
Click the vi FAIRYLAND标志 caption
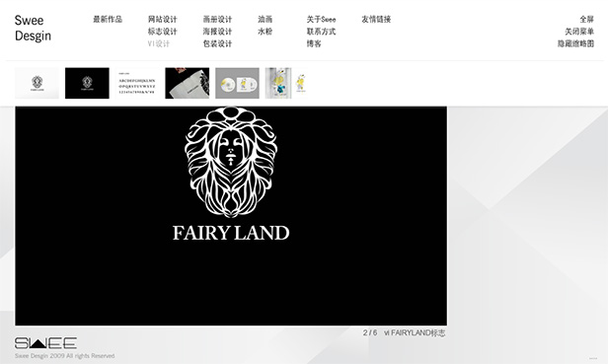click(x=415, y=332)
